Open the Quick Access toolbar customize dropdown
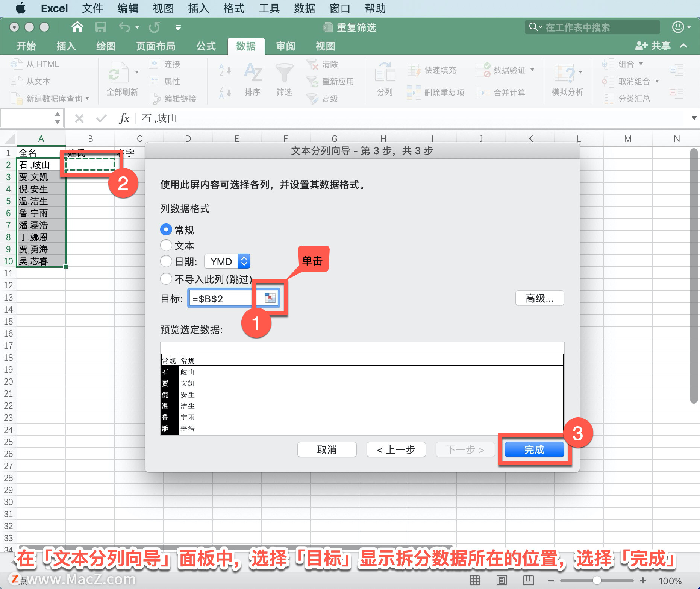The image size is (700, 589). (x=178, y=27)
